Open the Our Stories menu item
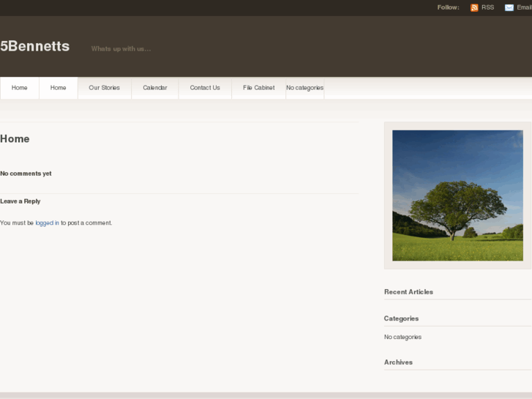The height and width of the screenshot is (399, 532). tap(104, 88)
